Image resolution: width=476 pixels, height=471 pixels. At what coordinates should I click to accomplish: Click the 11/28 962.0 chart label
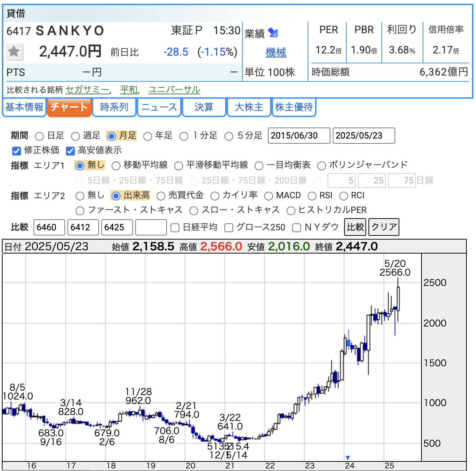pyautogui.click(x=138, y=396)
